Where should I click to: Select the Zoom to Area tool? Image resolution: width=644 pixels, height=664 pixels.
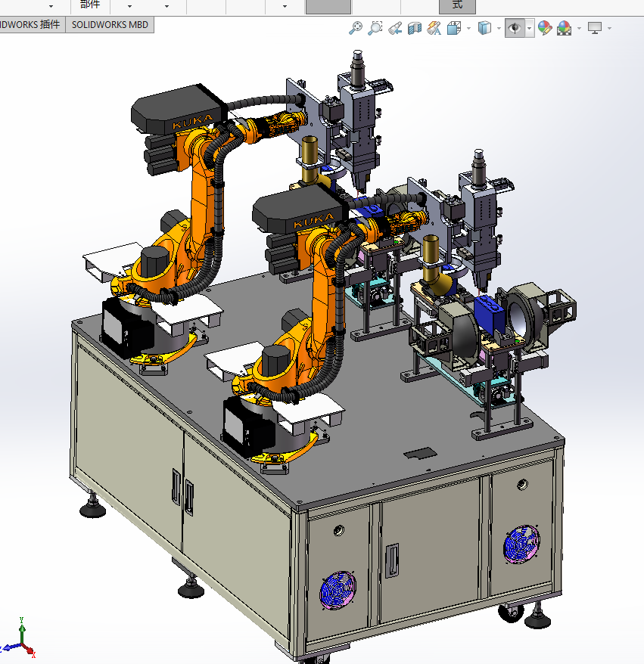375,29
